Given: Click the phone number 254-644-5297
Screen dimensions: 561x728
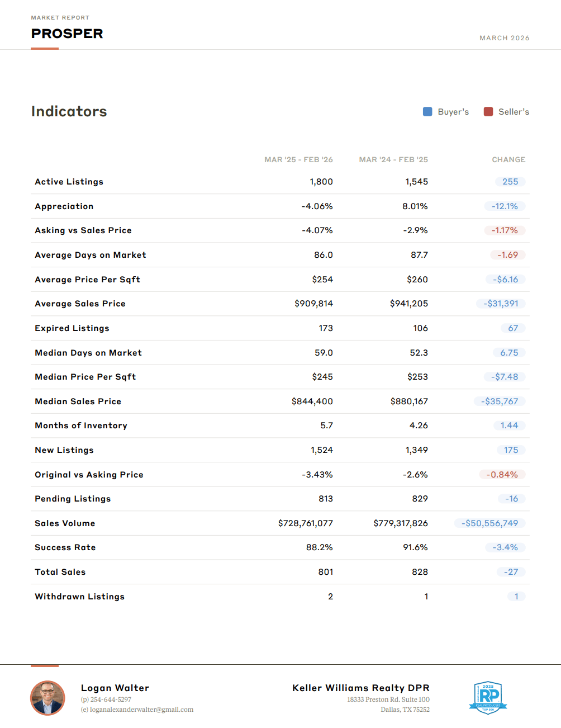Looking at the screenshot, I should [x=111, y=699].
